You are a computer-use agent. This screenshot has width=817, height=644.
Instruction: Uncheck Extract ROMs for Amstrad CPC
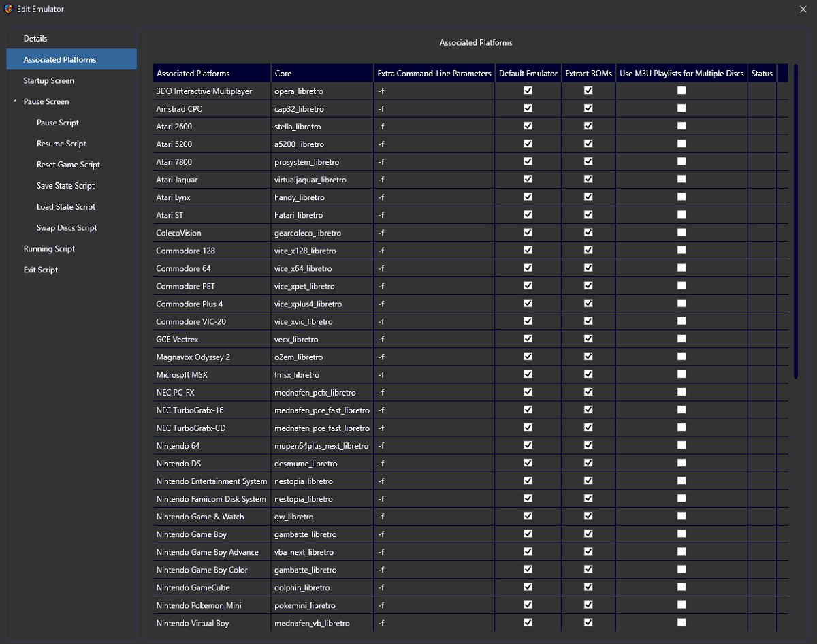(588, 108)
